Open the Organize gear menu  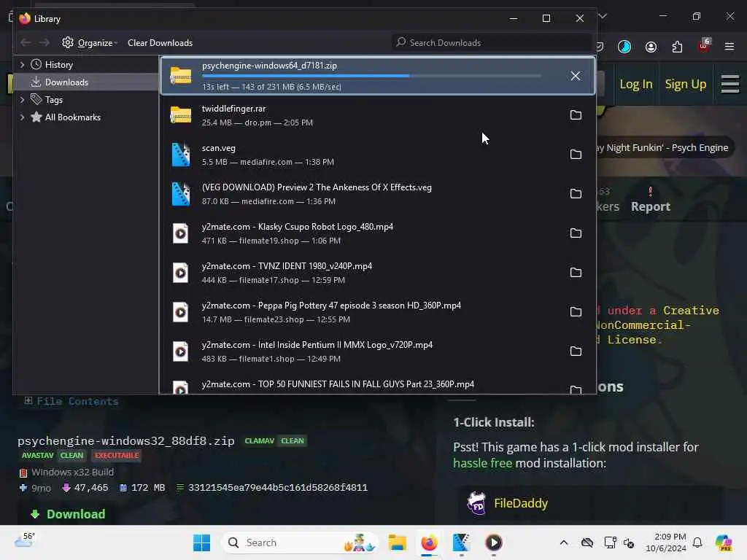90,43
